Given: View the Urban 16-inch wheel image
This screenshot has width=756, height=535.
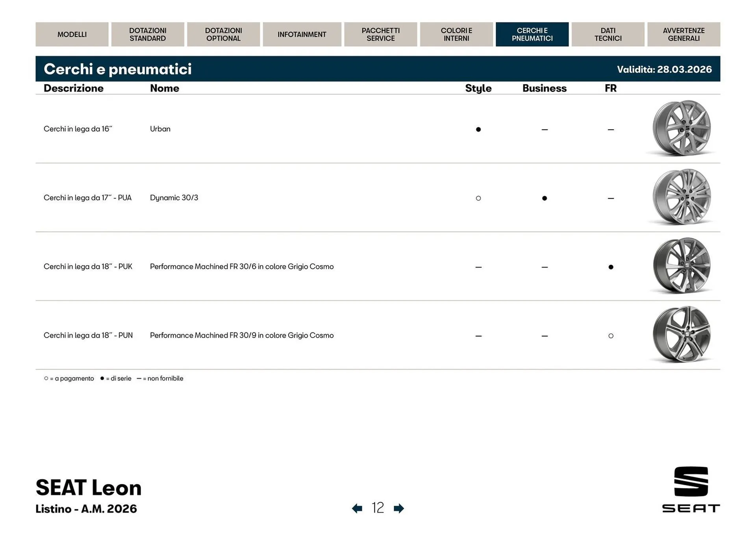Looking at the screenshot, I should click(x=682, y=128).
